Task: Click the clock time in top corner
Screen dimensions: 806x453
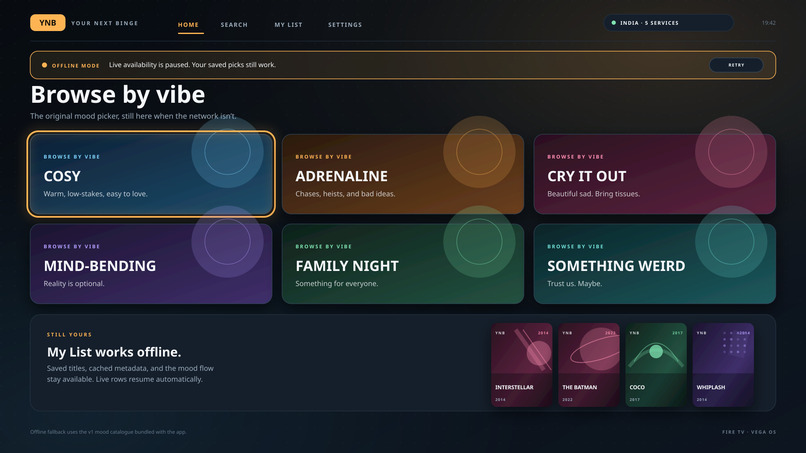Action: tap(768, 23)
